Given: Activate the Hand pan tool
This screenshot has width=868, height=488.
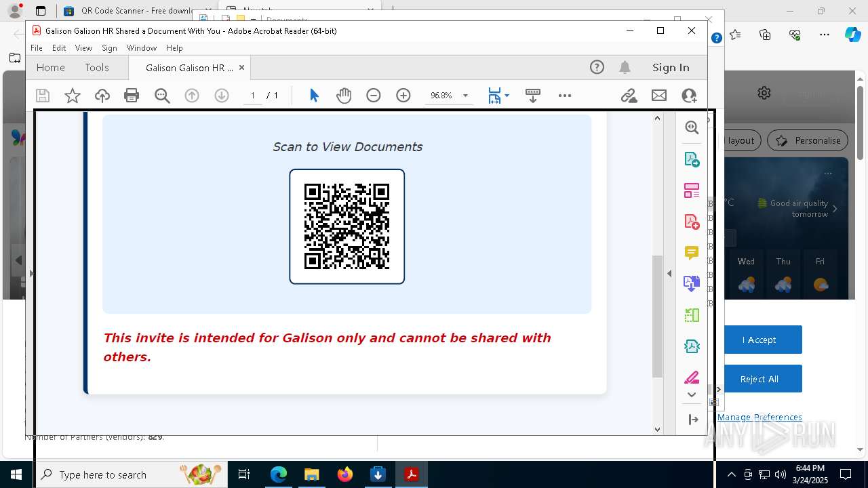Looking at the screenshot, I should [344, 96].
